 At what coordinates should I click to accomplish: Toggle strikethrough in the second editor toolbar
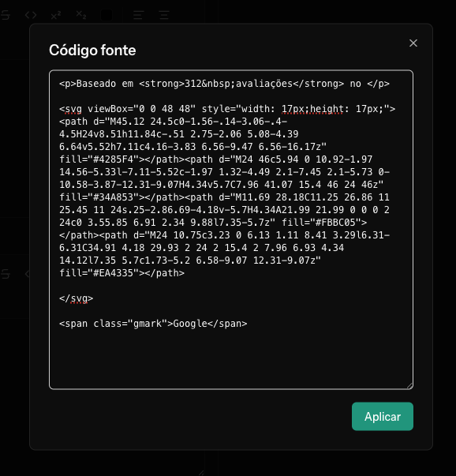6,274
